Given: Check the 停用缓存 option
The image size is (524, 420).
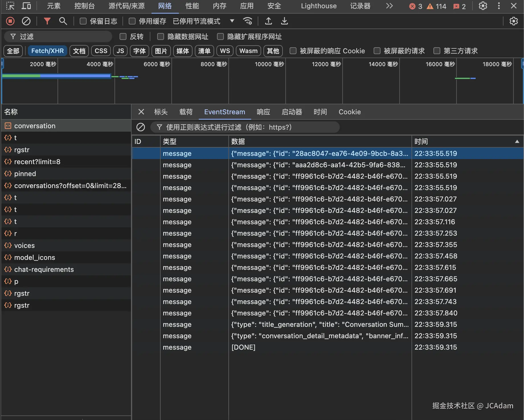Looking at the screenshot, I should 132,21.
